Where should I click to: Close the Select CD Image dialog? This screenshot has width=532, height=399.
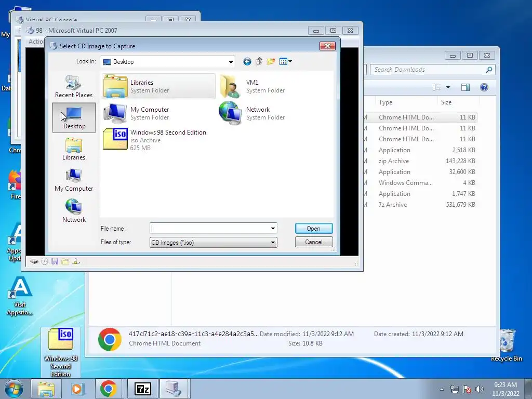coord(327,46)
